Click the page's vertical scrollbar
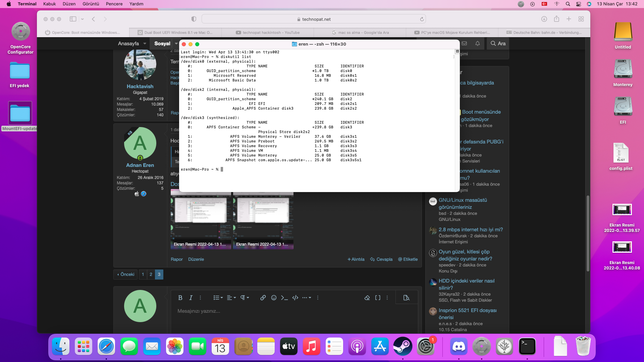The width and height of the screenshot is (644, 362). [x=588, y=233]
